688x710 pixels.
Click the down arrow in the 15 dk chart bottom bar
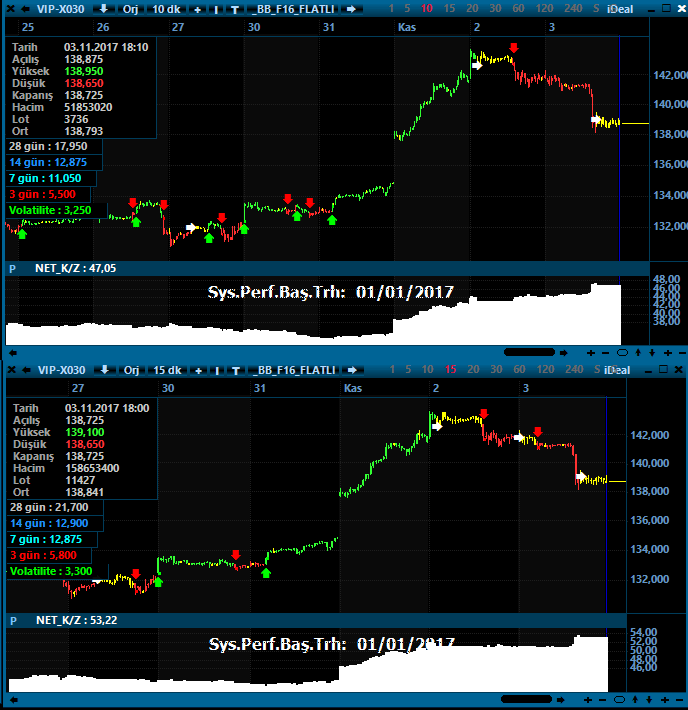tap(650, 700)
